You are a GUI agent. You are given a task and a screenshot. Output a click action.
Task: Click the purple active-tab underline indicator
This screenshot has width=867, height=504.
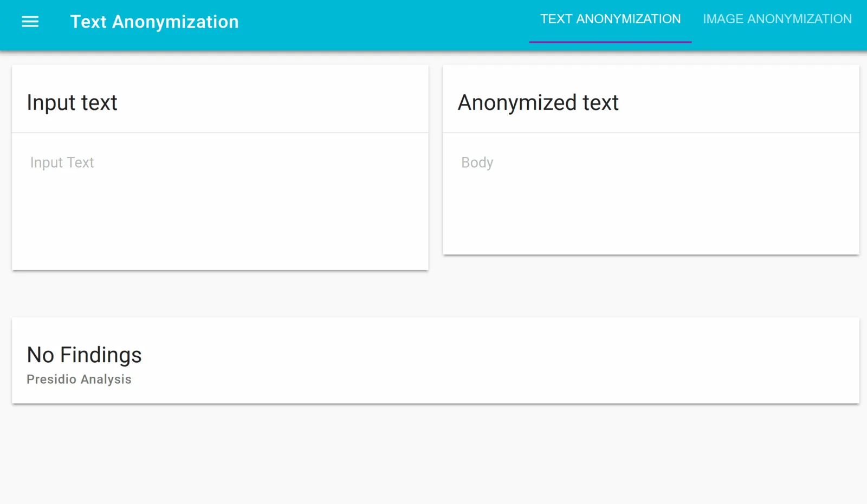610,42
